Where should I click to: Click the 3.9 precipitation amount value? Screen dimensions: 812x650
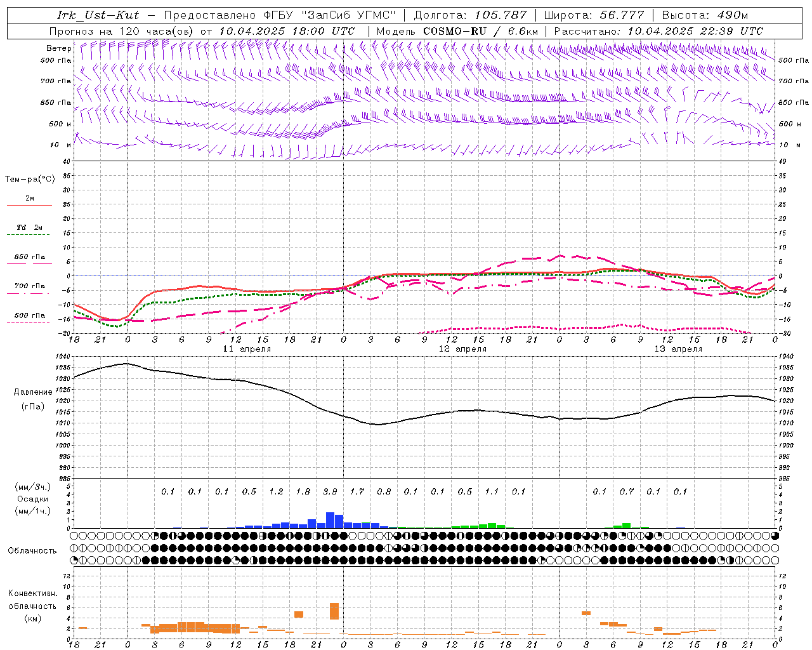330,491
